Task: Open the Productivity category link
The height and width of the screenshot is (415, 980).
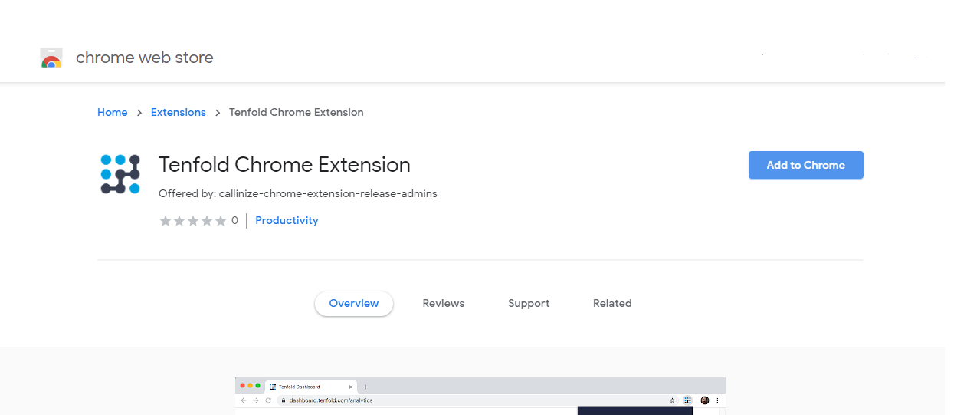Action: point(287,220)
